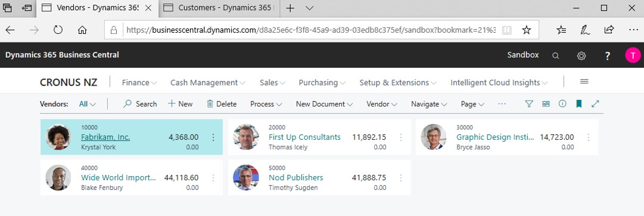Click the Business Central search magnifier icon
644x216 pixels.
click(x=555, y=56)
